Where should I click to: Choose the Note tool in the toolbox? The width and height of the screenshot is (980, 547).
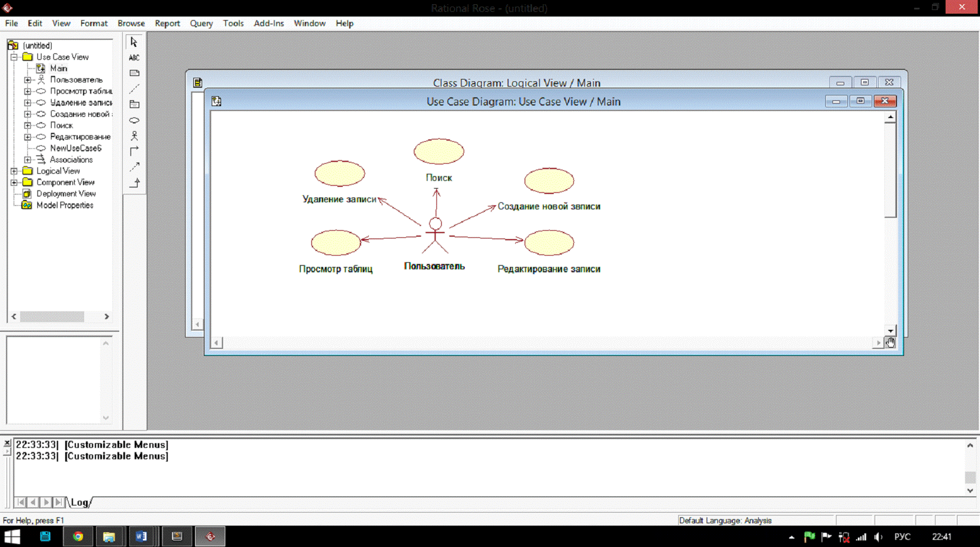pyautogui.click(x=134, y=73)
